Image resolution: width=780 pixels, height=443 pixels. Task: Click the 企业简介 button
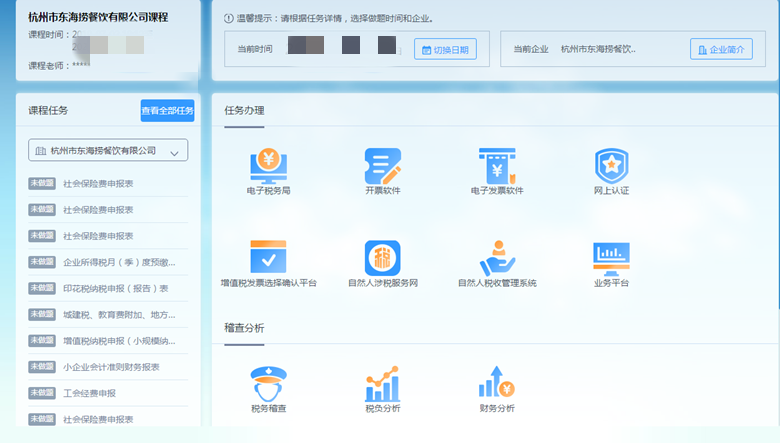[x=720, y=49]
